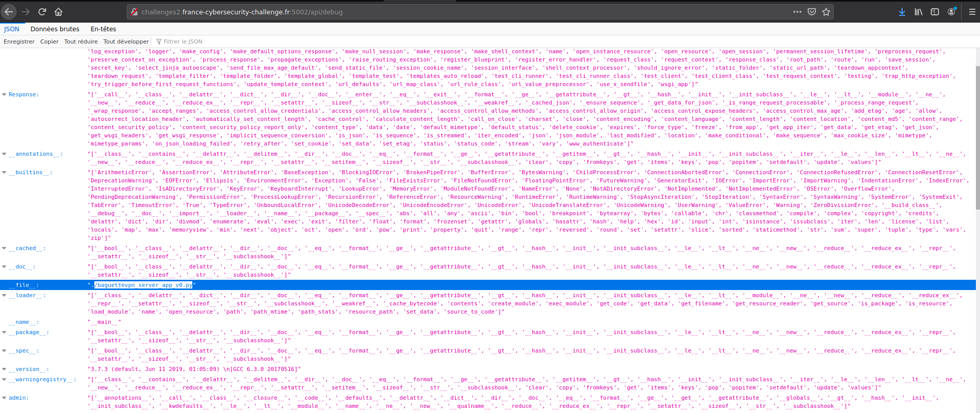The height and width of the screenshot is (413, 980).
Task: Click the forward navigation arrow
Action: point(26,12)
